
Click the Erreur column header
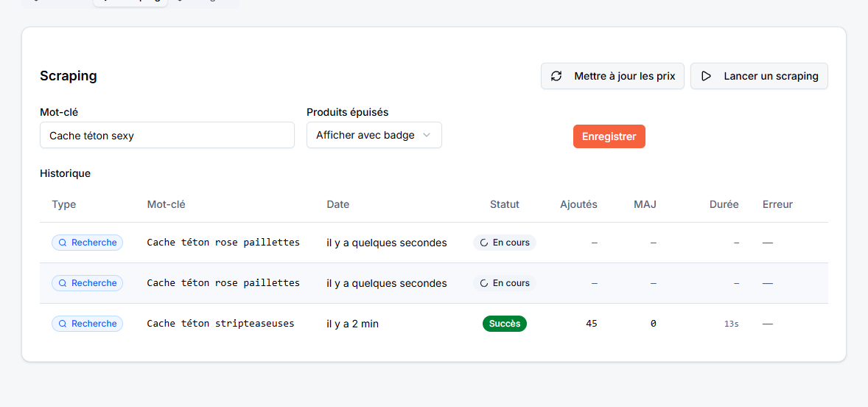point(777,204)
